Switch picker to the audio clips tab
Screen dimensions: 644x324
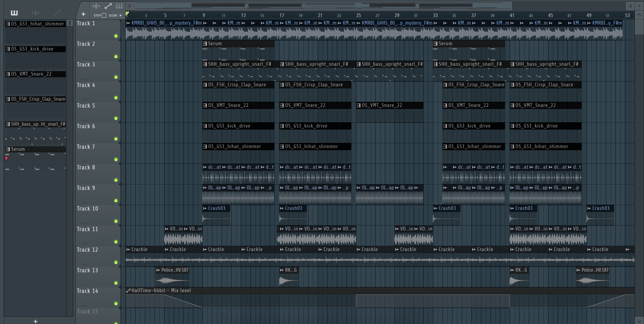click(36, 13)
